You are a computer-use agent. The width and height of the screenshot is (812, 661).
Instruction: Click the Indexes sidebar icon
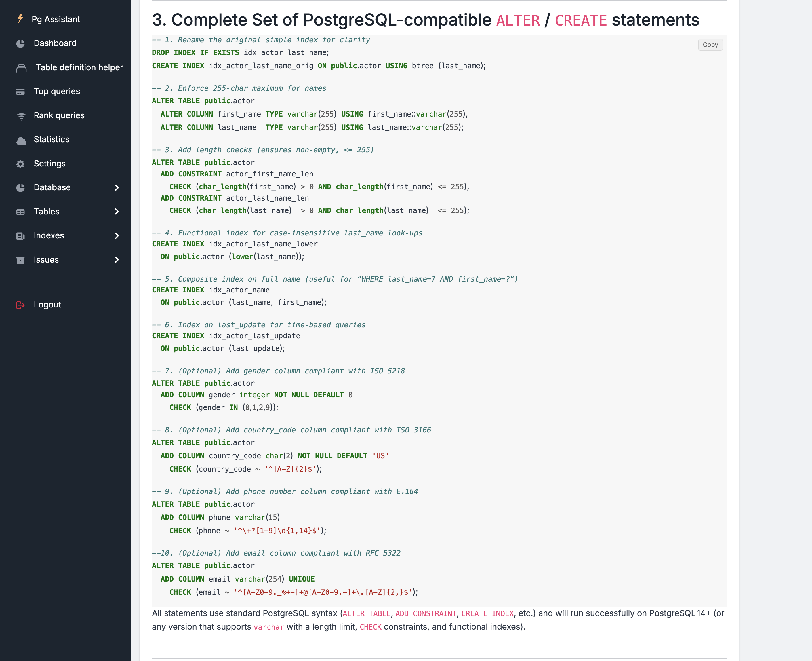pos(20,236)
